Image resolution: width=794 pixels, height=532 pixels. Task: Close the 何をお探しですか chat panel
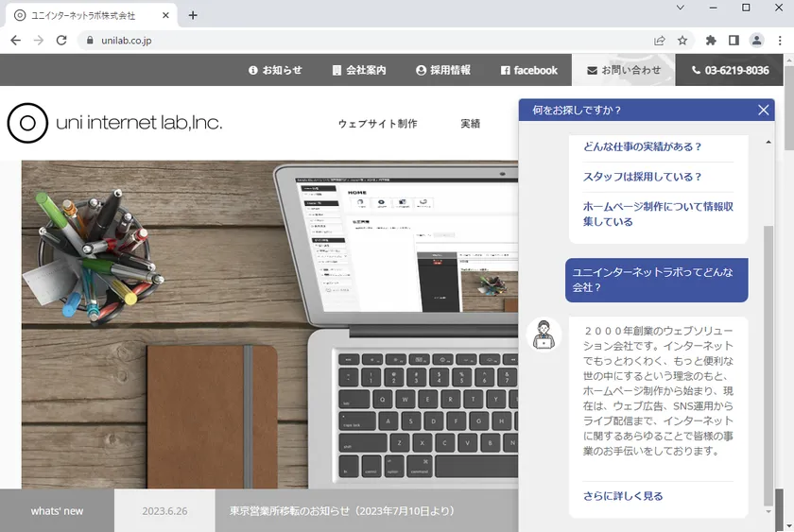coord(763,110)
